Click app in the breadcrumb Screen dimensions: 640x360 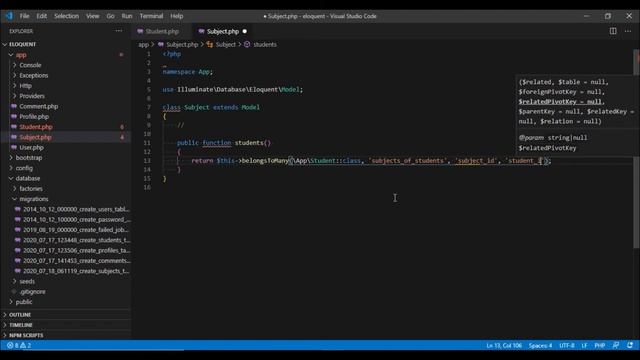click(x=143, y=44)
